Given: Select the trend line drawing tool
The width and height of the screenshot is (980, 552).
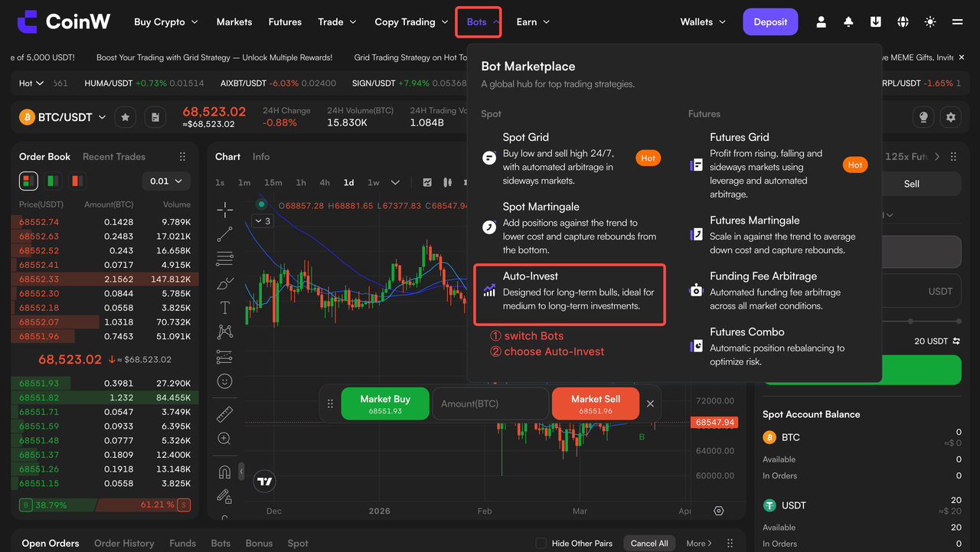Looking at the screenshot, I should click(225, 234).
